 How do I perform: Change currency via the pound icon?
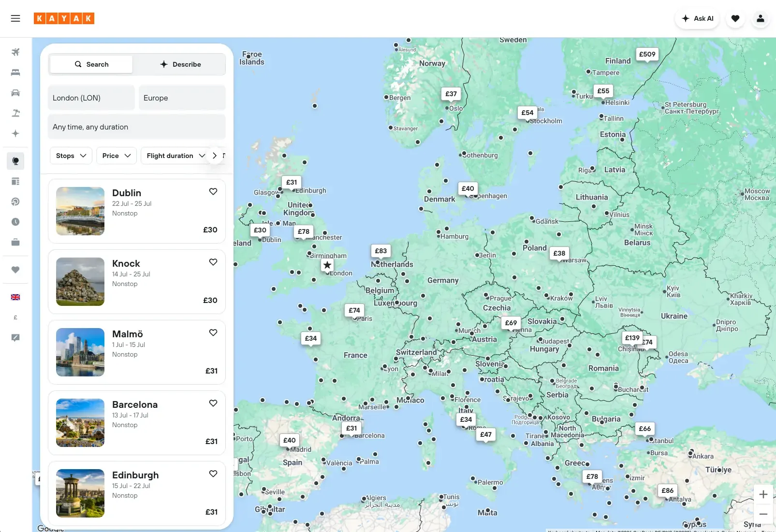(x=15, y=317)
